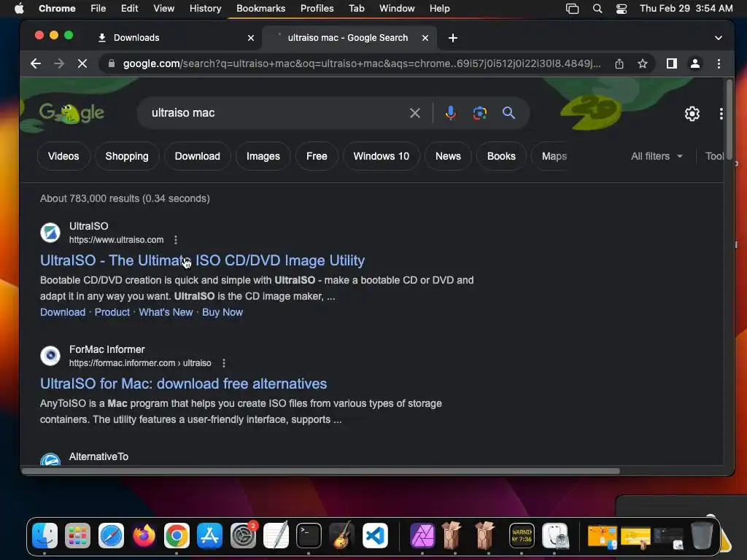Image resolution: width=747 pixels, height=560 pixels.
Task: Click the URL address bar
Action: tap(361, 63)
